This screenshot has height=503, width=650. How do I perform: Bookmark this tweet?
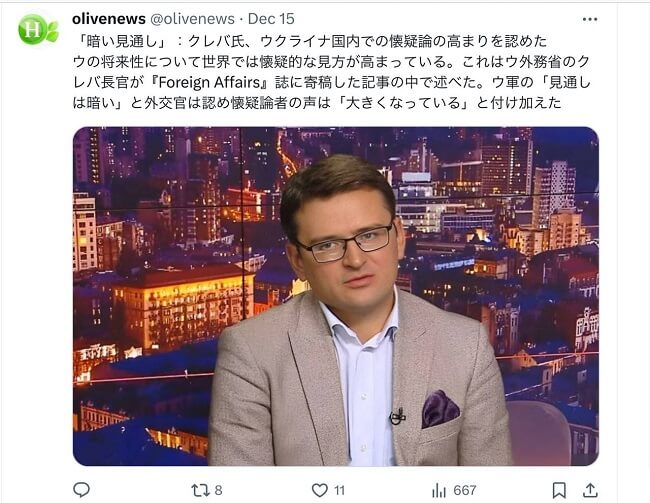click(x=559, y=490)
